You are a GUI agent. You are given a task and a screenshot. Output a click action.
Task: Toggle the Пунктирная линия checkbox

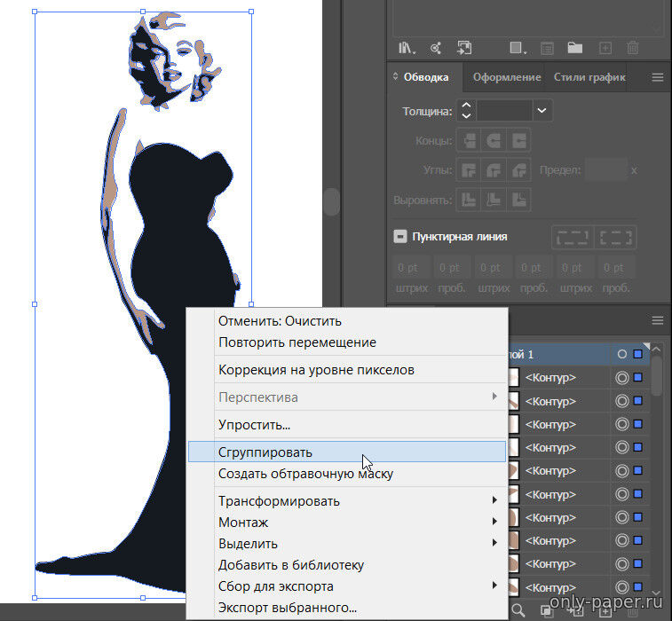pos(400,237)
